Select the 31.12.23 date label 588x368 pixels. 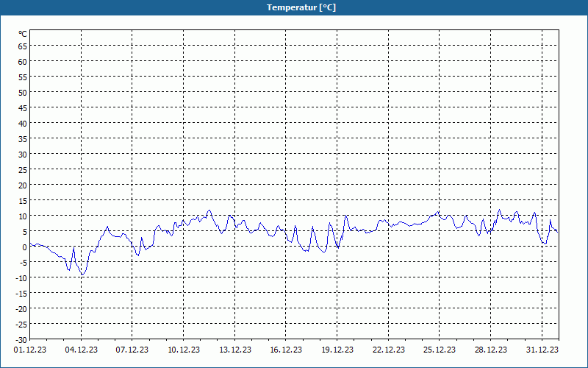[542, 350]
